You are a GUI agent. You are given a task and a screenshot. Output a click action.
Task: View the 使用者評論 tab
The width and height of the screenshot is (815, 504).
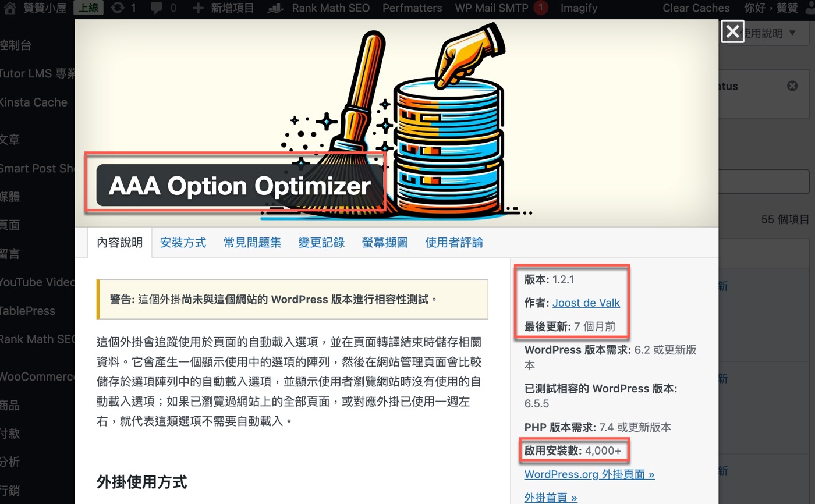point(454,243)
